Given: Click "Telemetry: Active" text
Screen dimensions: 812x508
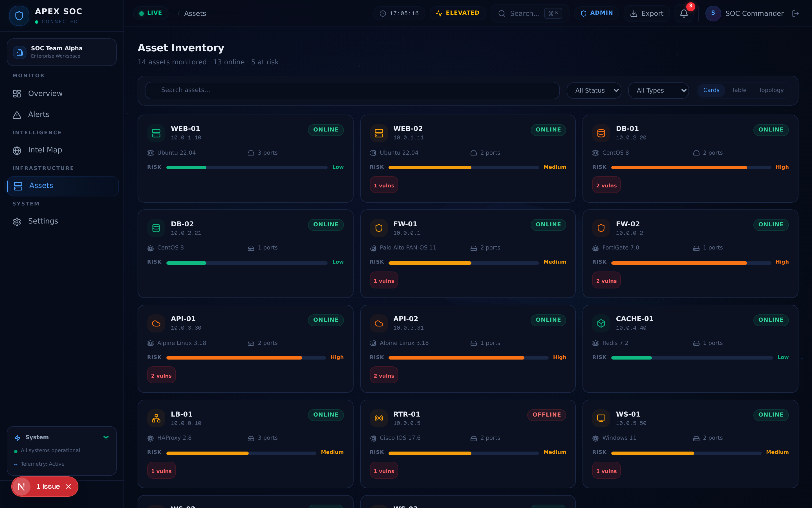Looking at the screenshot, I should 42,464.
